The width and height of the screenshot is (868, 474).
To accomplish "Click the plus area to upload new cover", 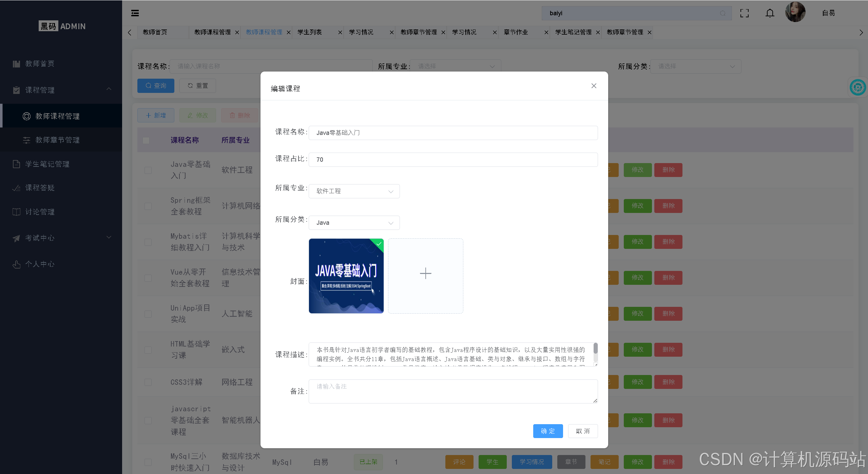I will click(425, 273).
